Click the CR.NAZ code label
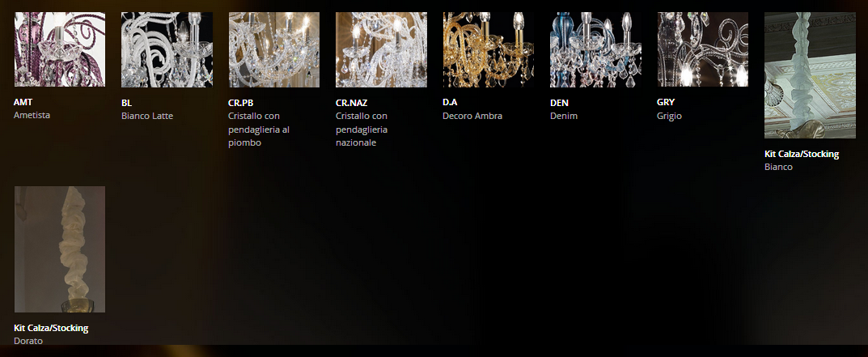 pos(352,103)
